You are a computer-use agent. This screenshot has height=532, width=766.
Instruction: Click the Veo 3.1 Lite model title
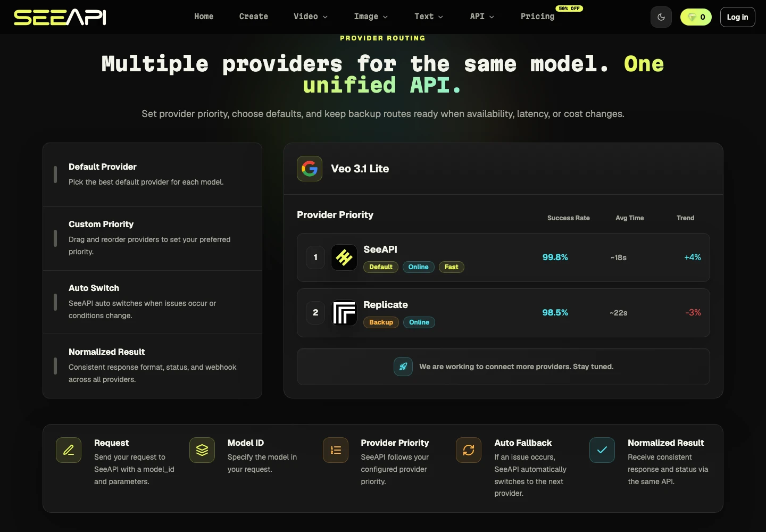(360, 169)
